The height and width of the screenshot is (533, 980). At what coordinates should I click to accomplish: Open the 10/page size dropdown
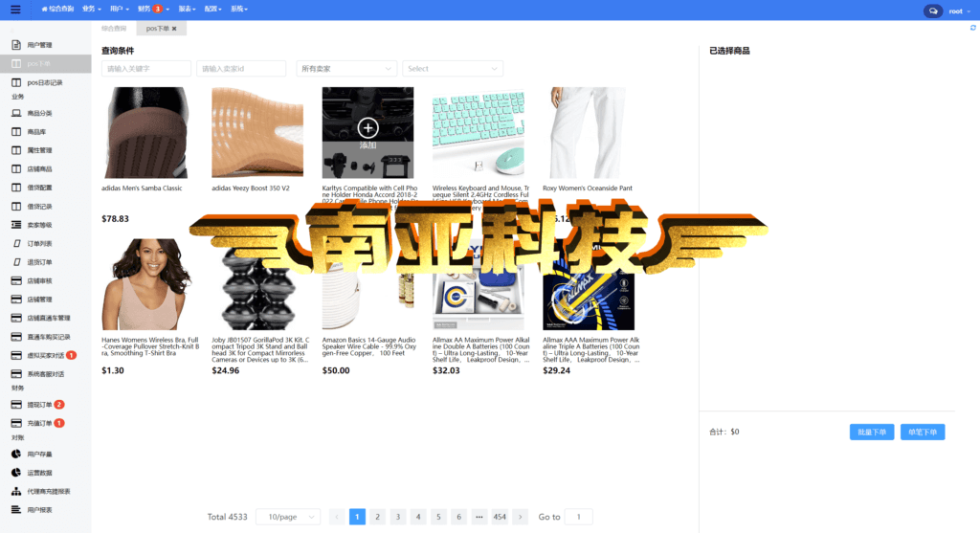click(288, 517)
